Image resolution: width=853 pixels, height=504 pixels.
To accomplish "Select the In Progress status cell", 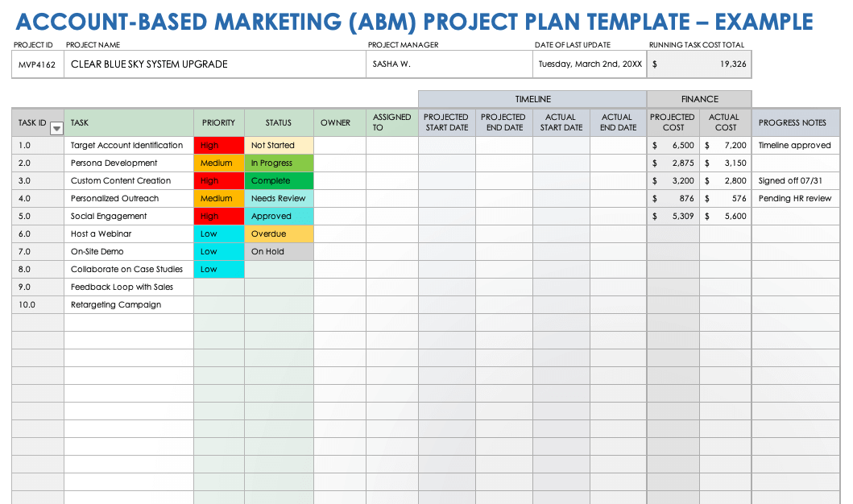I will (x=279, y=163).
